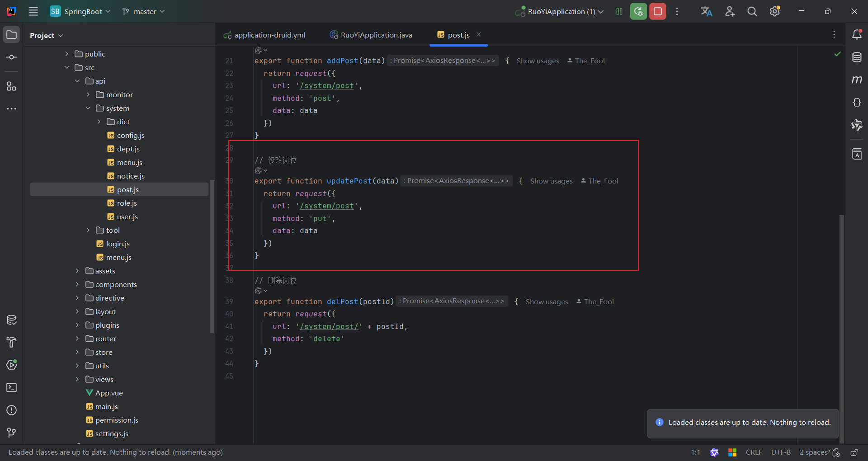Screen dimensions: 868x461
Task: Show more tool windows ellipsis in left strip
Action: click(12, 109)
